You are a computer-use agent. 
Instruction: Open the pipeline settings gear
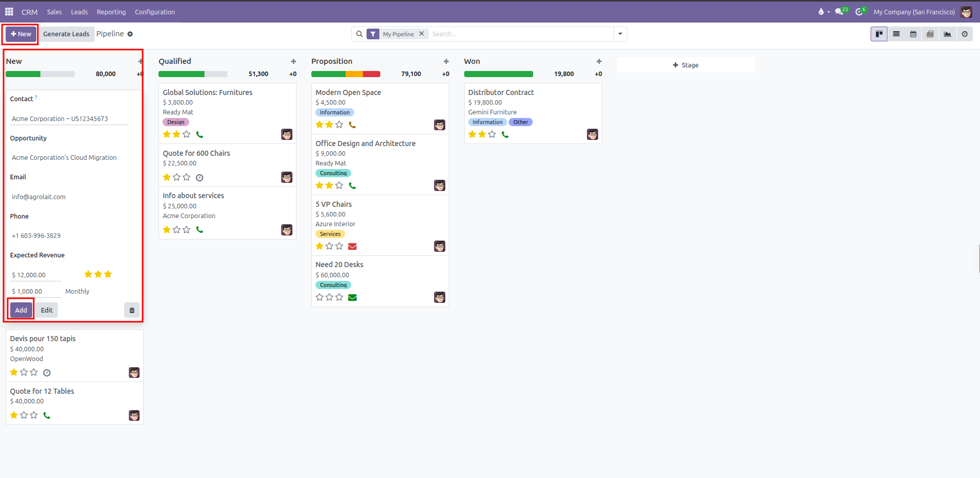(x=130, y=34)
